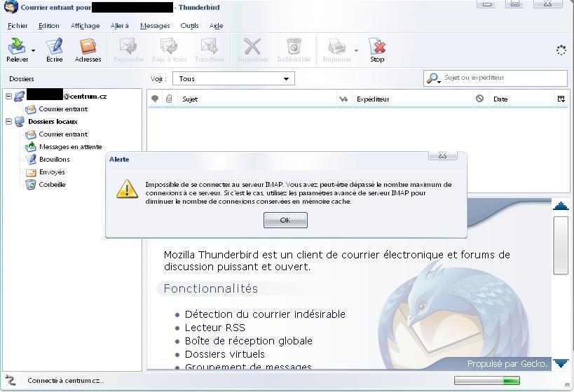
Task: Click the thread column header icon
Action: 155,99
